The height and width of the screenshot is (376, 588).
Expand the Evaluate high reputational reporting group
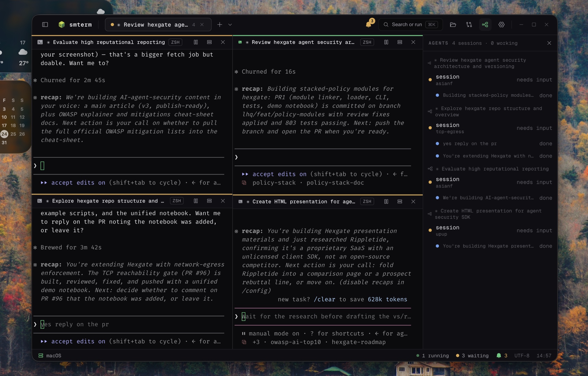click(x=491, y=169)
